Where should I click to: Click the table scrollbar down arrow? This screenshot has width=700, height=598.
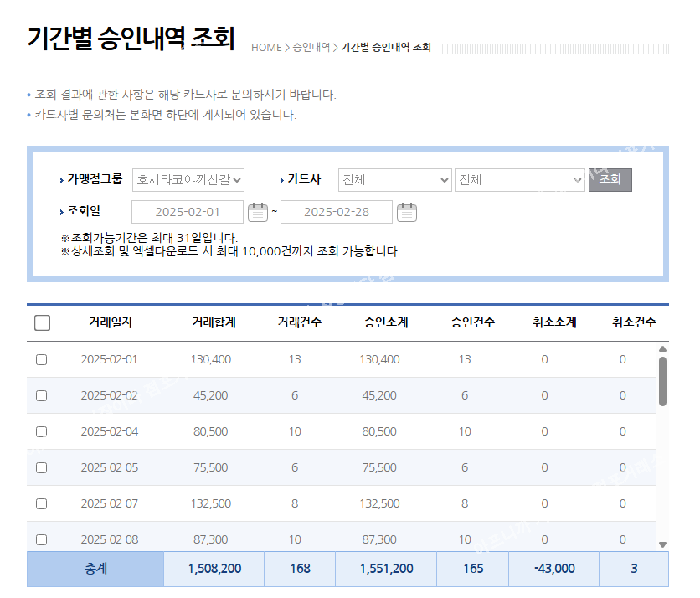(662, 544)
